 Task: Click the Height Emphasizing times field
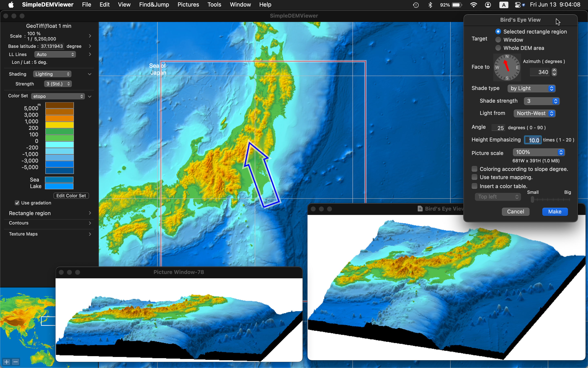click(x=533, y=140)
